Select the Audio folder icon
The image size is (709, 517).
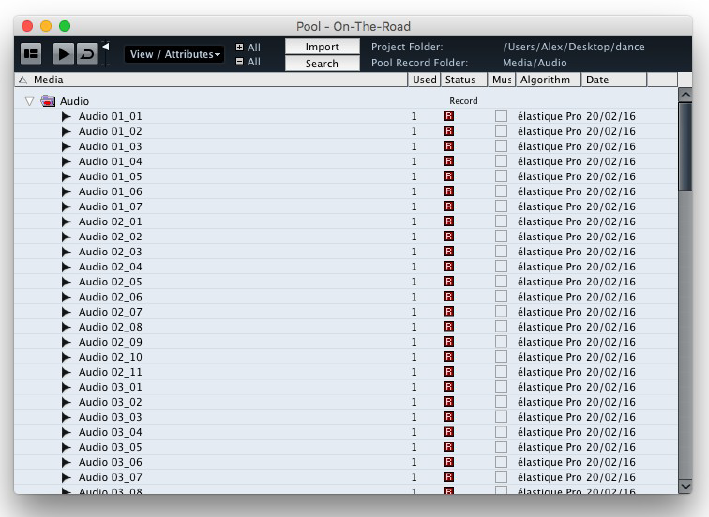pyautogui.click(x=47, y=101)
